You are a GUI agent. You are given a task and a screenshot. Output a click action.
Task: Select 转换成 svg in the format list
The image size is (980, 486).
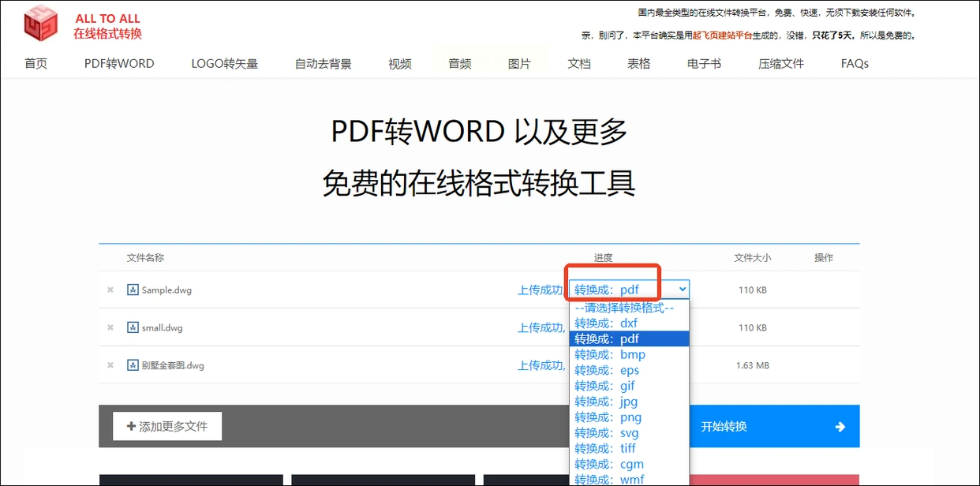click(x=629, y=433)
